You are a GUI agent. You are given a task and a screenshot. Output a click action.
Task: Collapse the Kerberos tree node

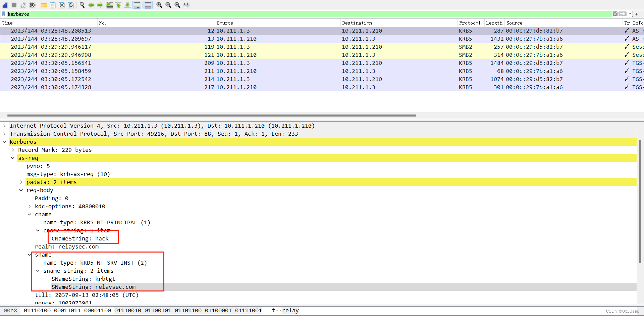pos(4,142)
